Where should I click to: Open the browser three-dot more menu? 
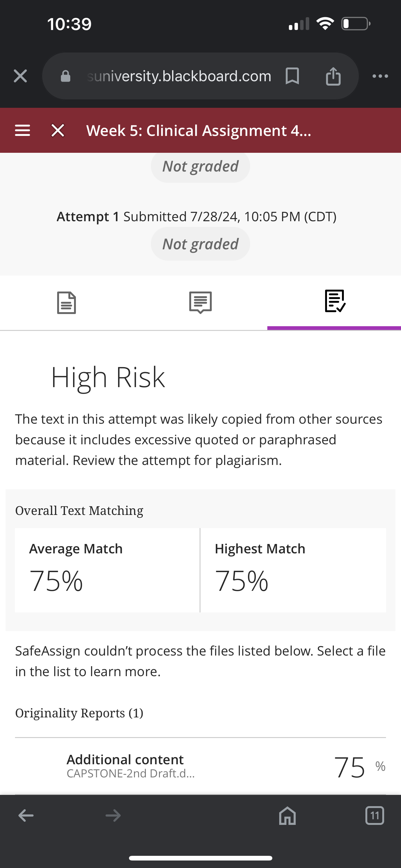pos(380,76)
